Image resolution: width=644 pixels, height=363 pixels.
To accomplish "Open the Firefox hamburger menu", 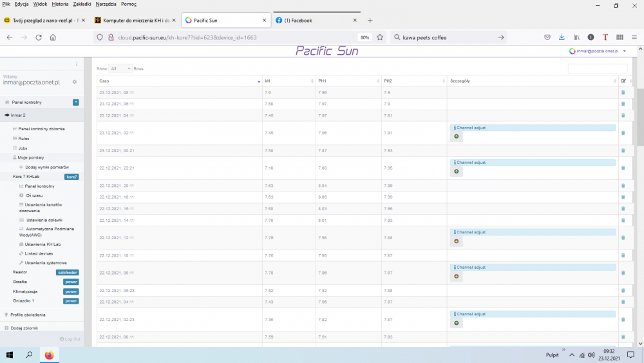I will click(x=634, y=37).
